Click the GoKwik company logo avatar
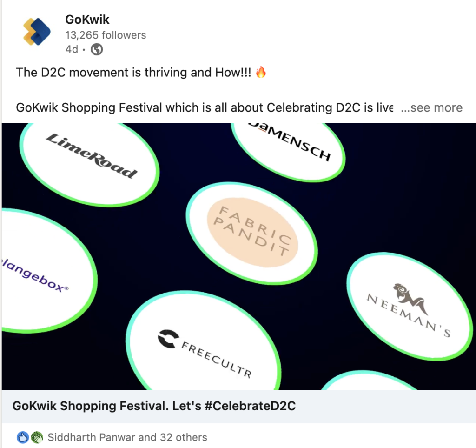 37,31
